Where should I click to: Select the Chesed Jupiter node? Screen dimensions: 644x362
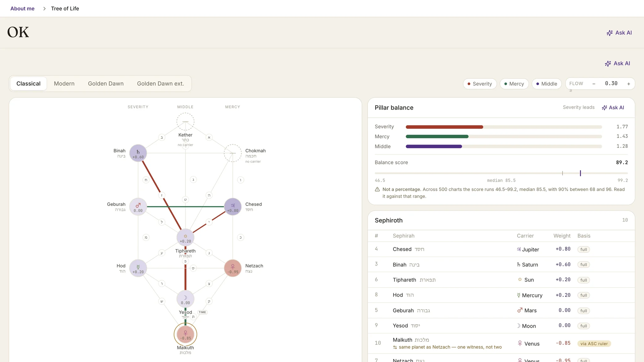coord(233,207)
